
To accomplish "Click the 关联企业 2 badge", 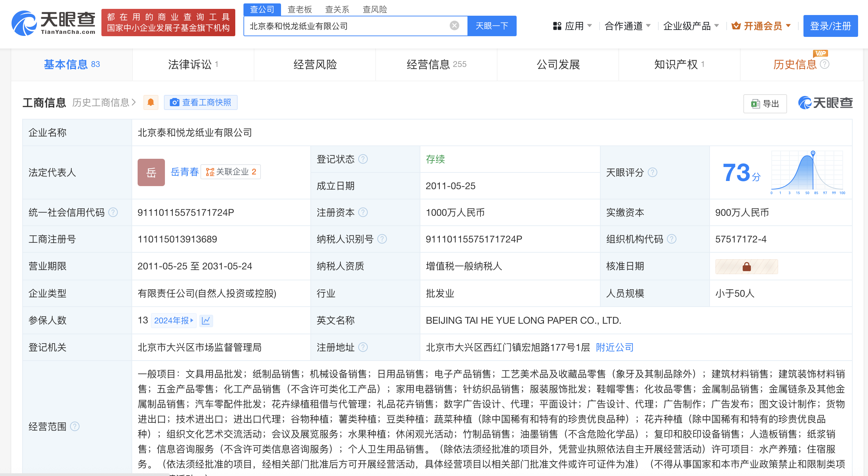I will [231, 172].
